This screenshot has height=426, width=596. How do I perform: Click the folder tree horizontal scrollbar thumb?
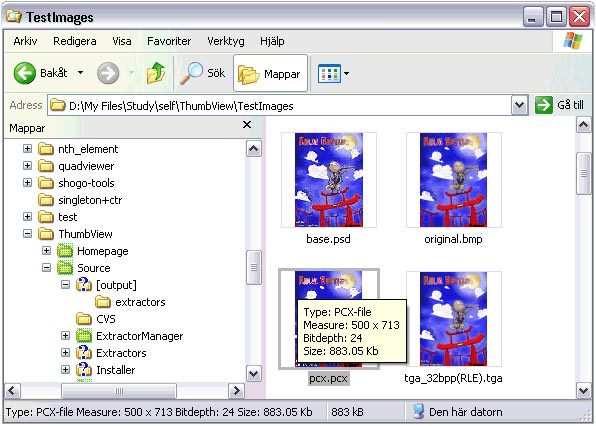click(x=119, y=391)
